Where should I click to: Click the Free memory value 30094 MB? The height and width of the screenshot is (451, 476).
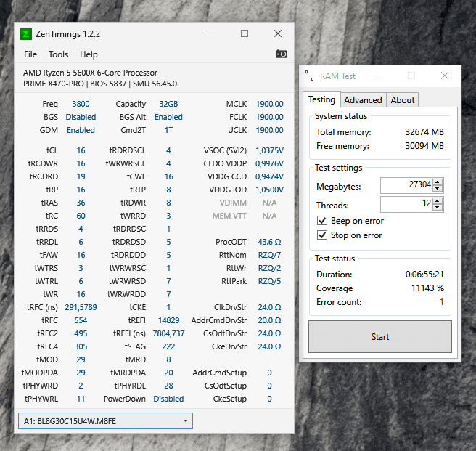424,146
